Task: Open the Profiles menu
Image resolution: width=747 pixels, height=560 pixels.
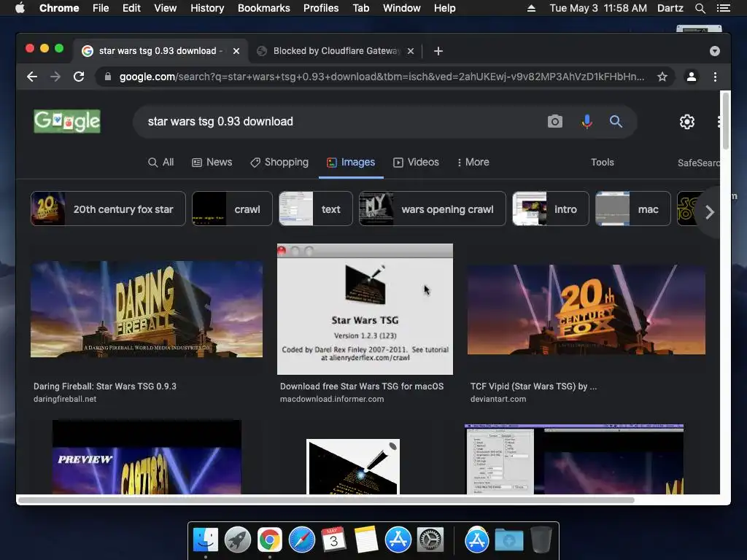Action: 321,8
